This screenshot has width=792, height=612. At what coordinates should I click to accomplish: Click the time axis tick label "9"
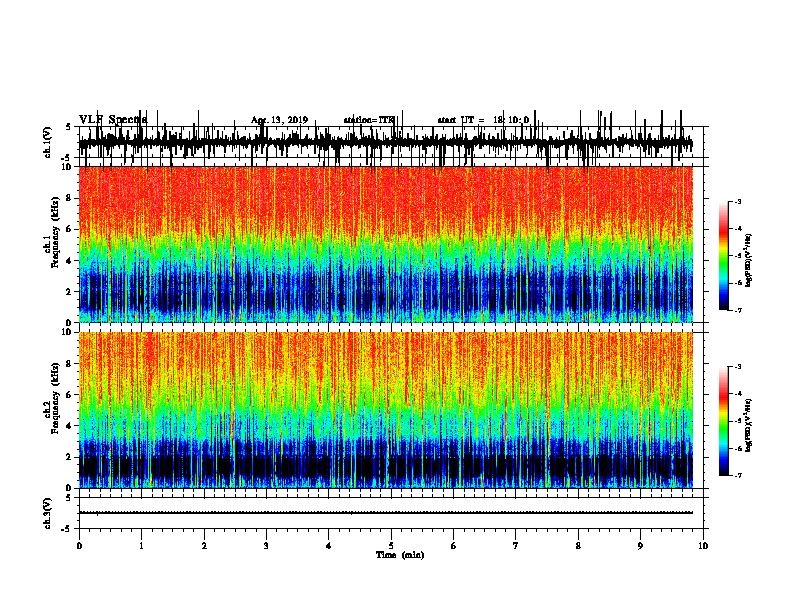[640, 546]
